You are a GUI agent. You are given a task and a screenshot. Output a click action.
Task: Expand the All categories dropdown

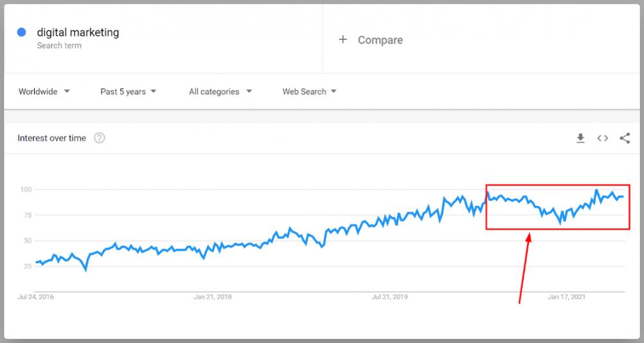point(220,91)
